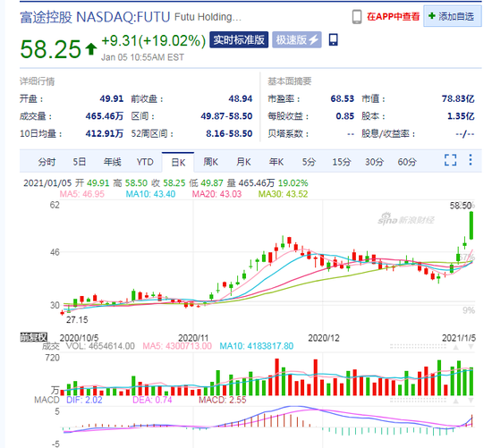Select the 年线 chart tab
The height and width of the screenshot is (448, 492).
point(113,162)
